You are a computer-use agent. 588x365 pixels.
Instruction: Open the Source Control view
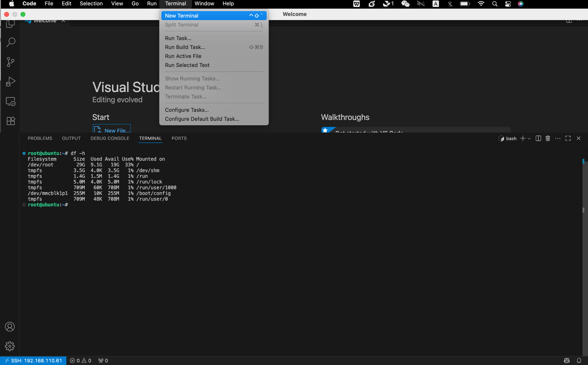(x=10, y=62)
